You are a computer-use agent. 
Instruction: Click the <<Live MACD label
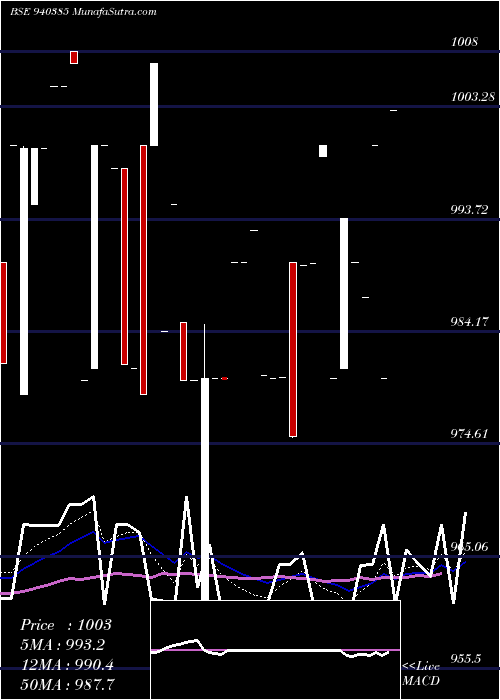[x=421, y=673]
